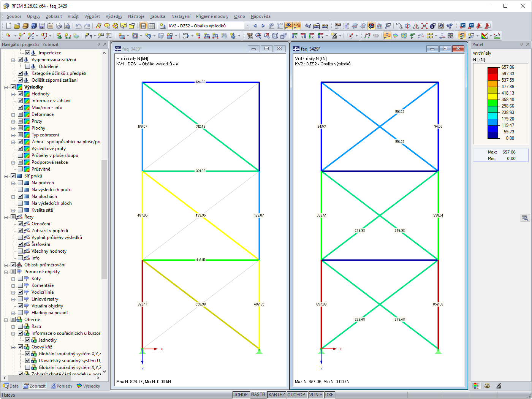Screen dimensions: 532x399
Task: Toggle the Deformace checkbox
Action: click(x=21, y=114)
